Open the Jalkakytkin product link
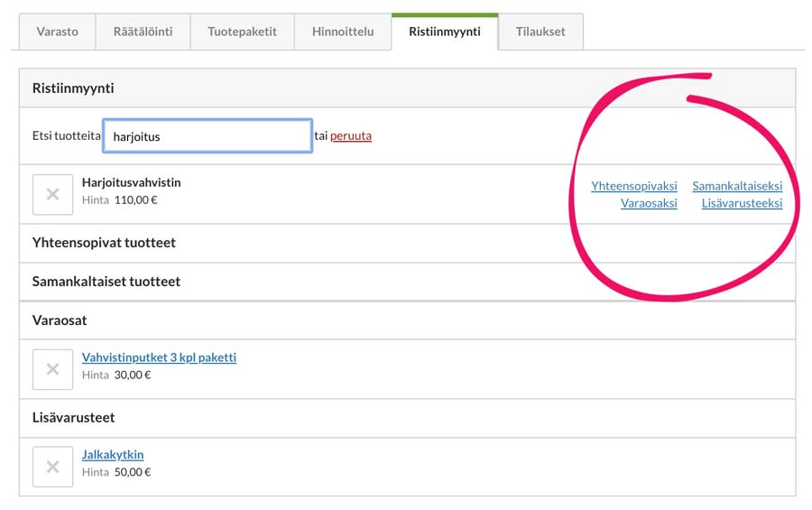 point(113,455)
